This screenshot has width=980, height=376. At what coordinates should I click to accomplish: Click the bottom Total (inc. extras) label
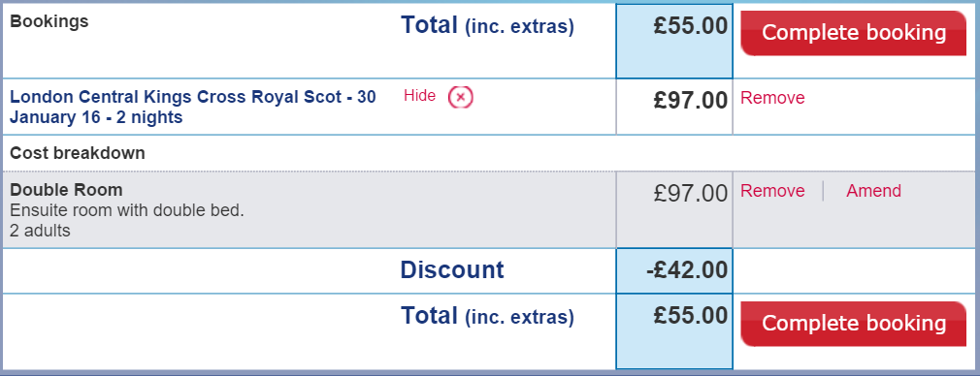coord(487,316)
